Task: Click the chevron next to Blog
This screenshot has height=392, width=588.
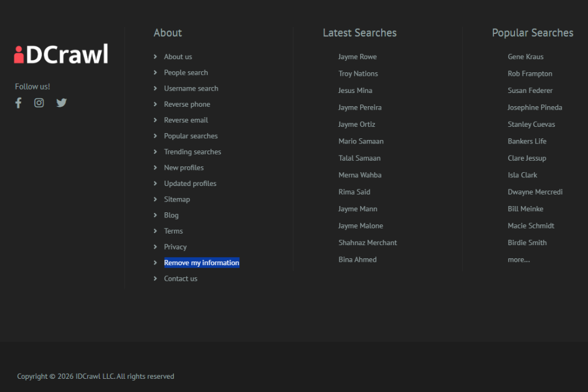Action: (156, 215)
